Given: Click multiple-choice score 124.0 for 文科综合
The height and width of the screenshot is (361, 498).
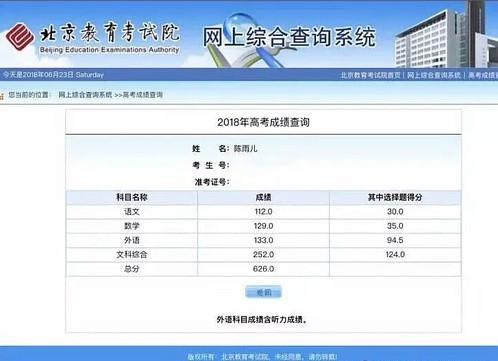Looking at the screenshot, I should click(x=395, y=255).
